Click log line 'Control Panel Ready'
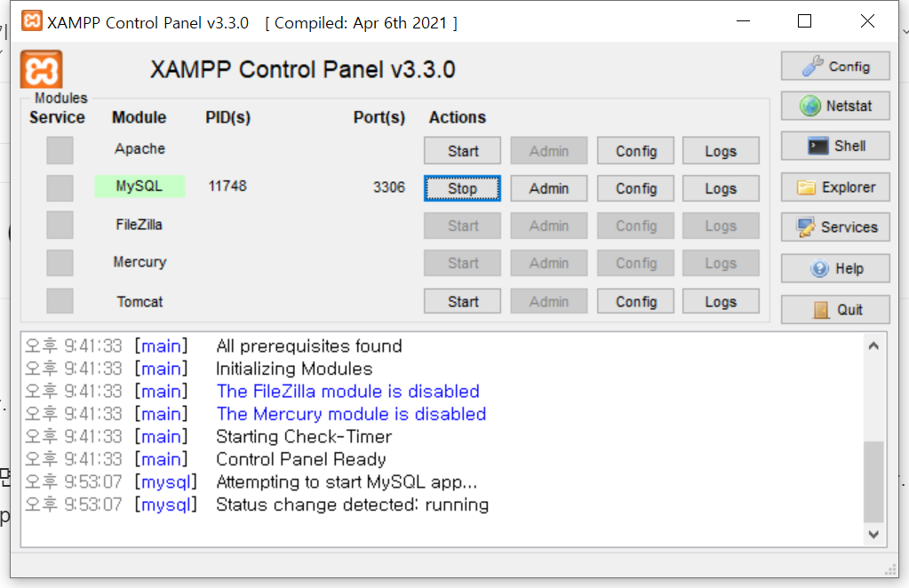Screen dimensions: 909x588 301,459
